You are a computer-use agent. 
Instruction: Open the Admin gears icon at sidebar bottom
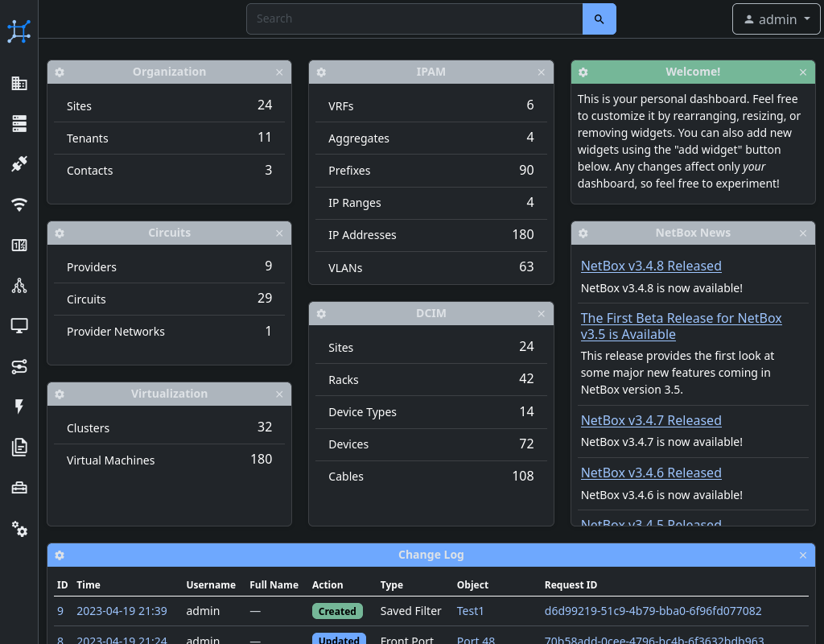[19, 530]
